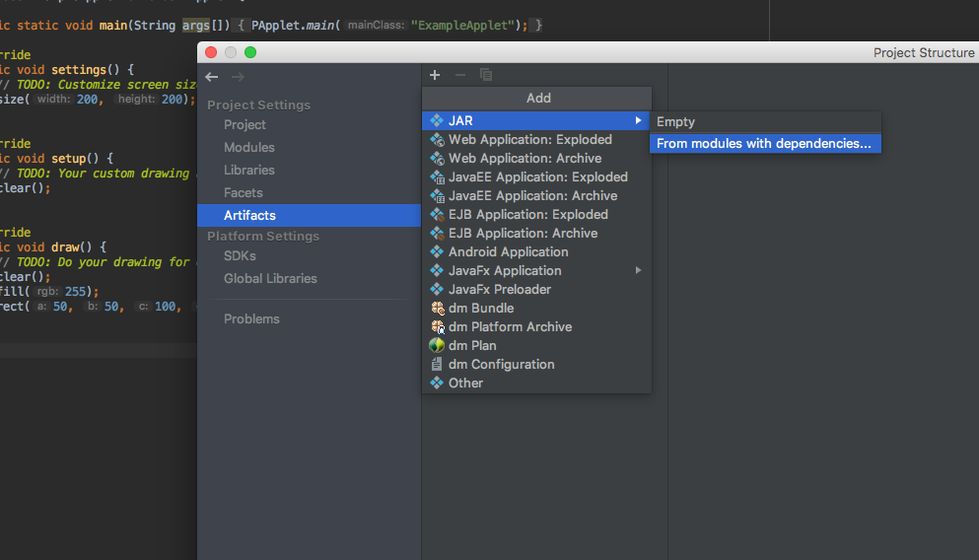Image resolution: width=979 pixels, height=560 pixels.
Task: Open the Problems section
Action: (251, 319)
